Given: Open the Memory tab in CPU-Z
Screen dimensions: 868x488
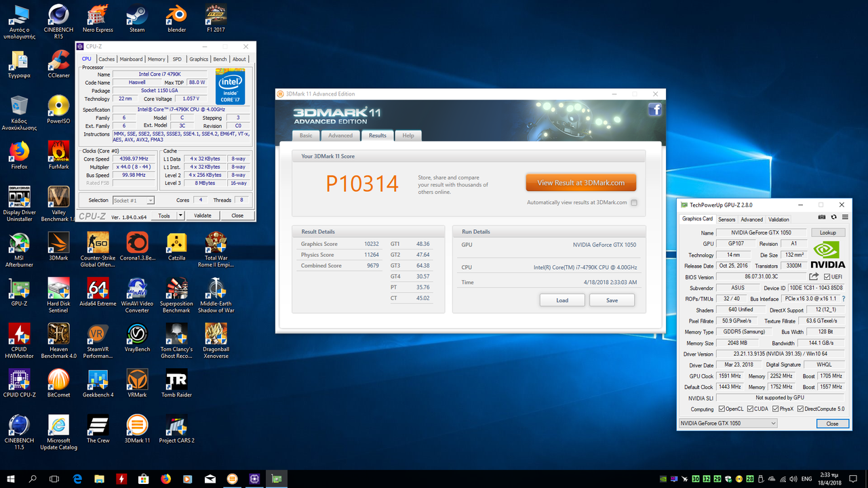Looking at the screenshot, I should click(x=156, y=59).
